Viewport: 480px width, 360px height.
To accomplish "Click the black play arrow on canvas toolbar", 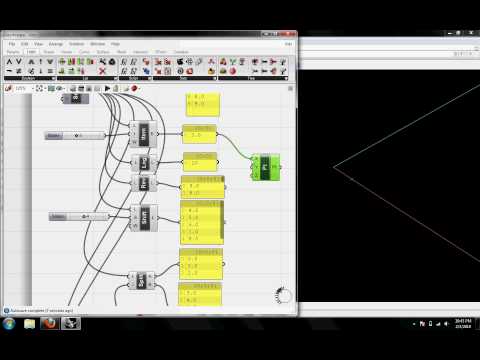I will (107, 88).
